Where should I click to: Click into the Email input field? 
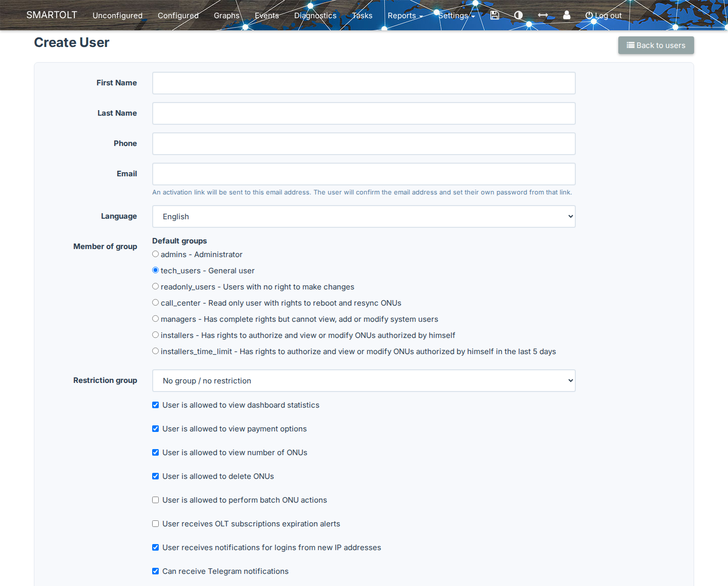364,174
